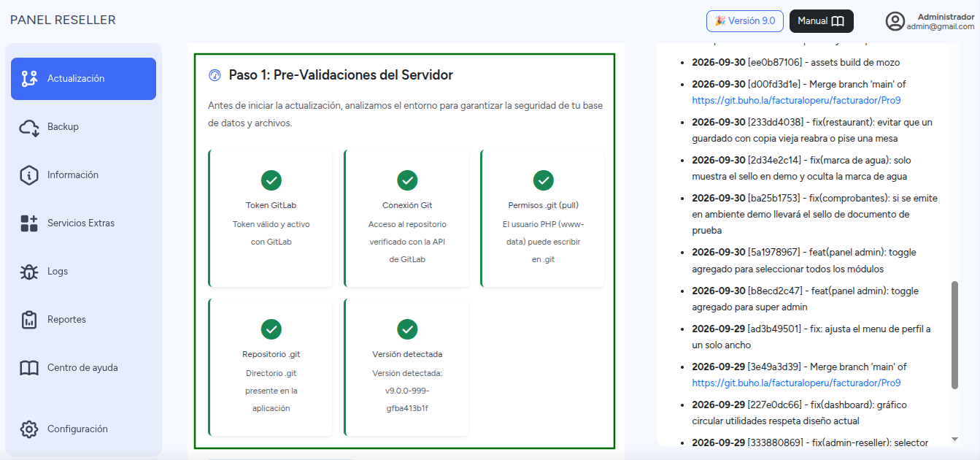Viewport: 980px width, 460px height.
Task: Click the Información hexagon icon
Action: 29,175
